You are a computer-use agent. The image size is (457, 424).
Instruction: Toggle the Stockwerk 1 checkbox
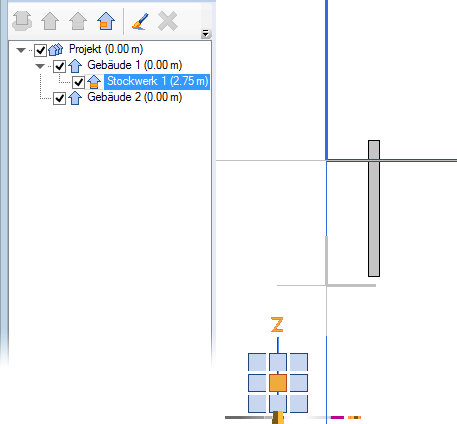click(x=78, y=82)
